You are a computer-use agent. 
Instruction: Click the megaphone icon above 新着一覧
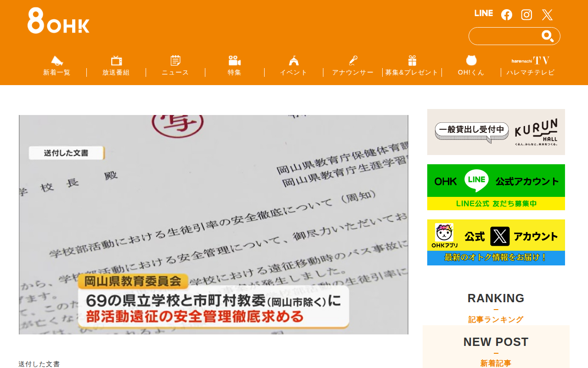click(x=57, y=60)
